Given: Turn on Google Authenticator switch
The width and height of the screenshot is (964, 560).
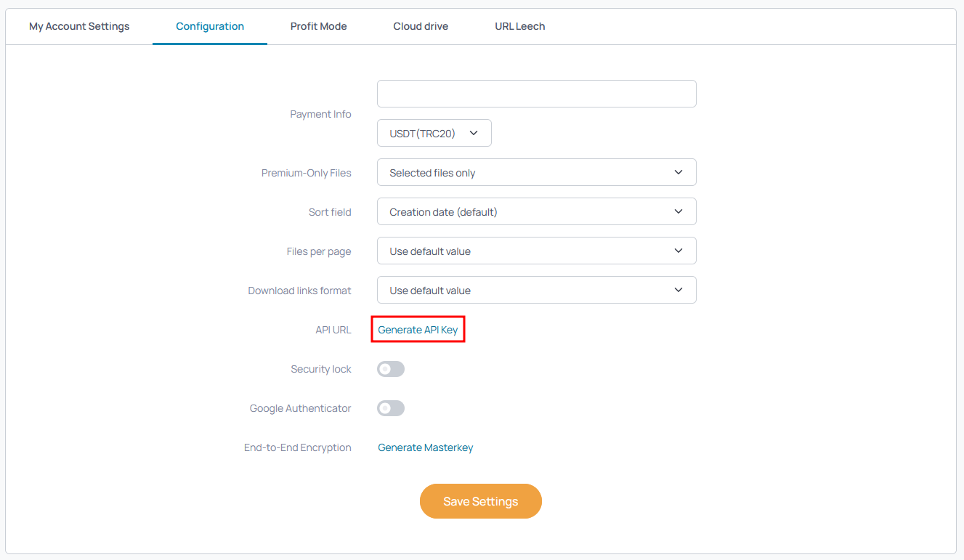Looking at the screenshot, I should click(391, 408).
